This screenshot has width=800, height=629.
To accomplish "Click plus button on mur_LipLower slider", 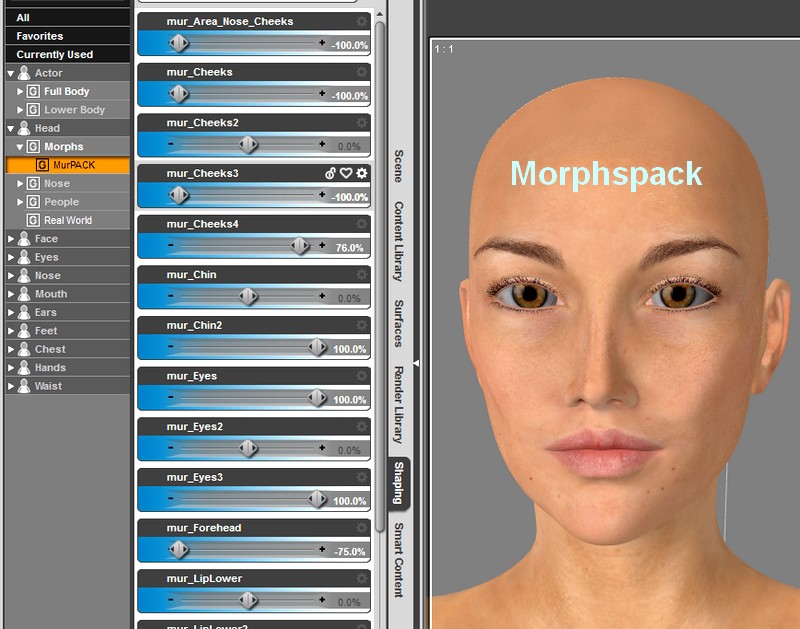I will point(322,600).
